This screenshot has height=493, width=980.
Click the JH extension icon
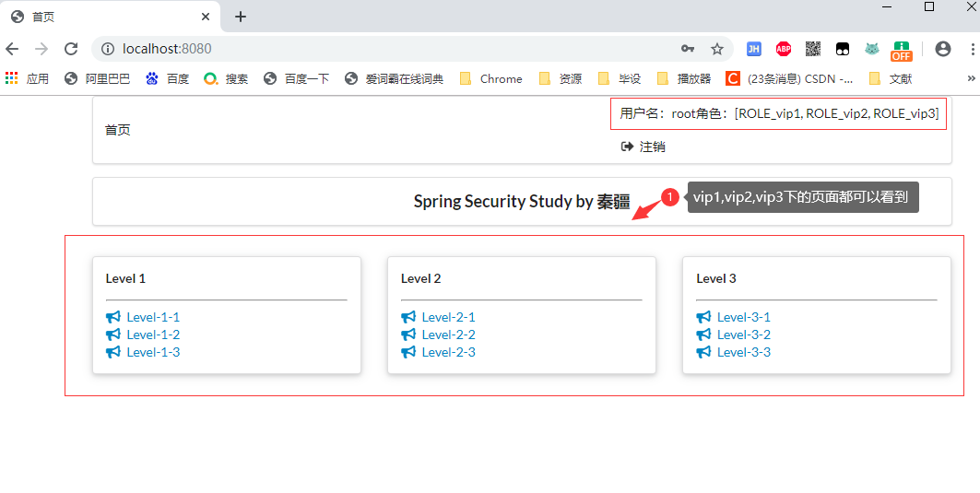click(754, 49)
